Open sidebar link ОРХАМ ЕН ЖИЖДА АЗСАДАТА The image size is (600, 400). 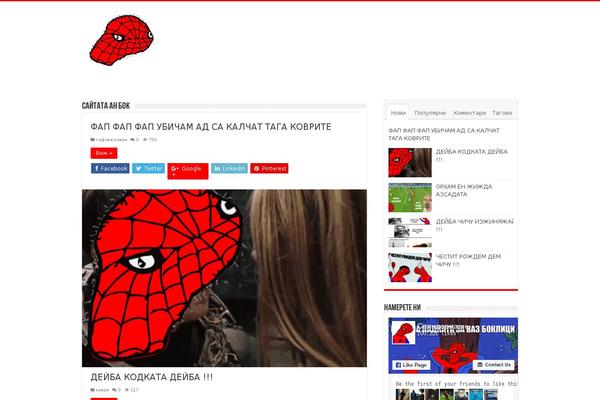[464, 190]
